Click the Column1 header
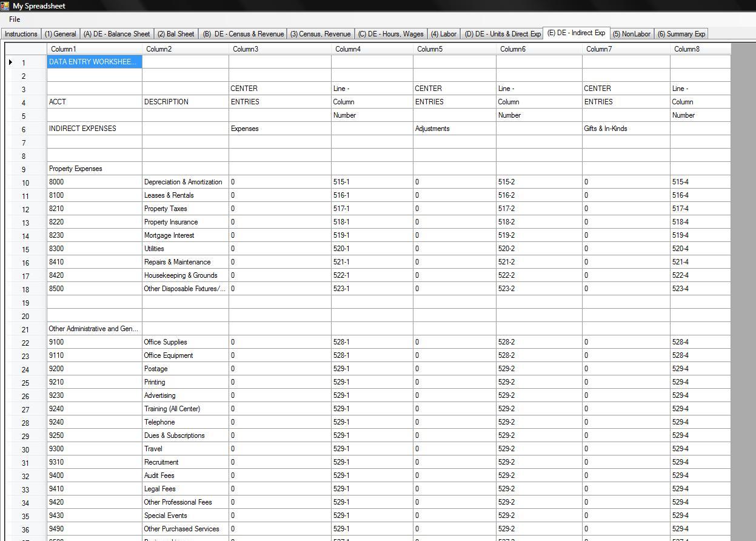 pos(95,49)
